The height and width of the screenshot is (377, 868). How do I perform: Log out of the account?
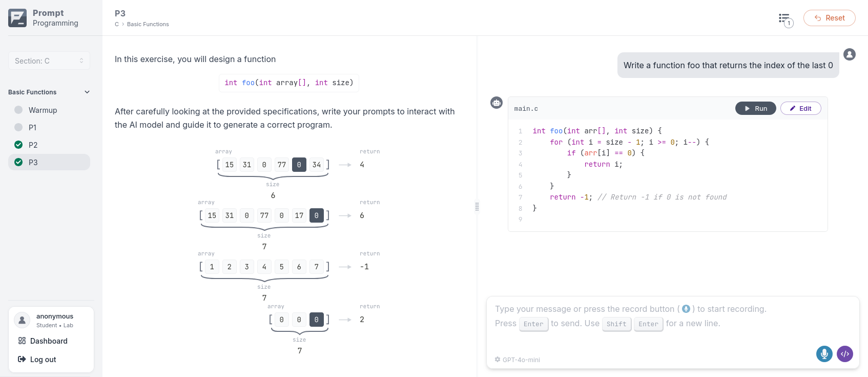(x=43, y=360)
